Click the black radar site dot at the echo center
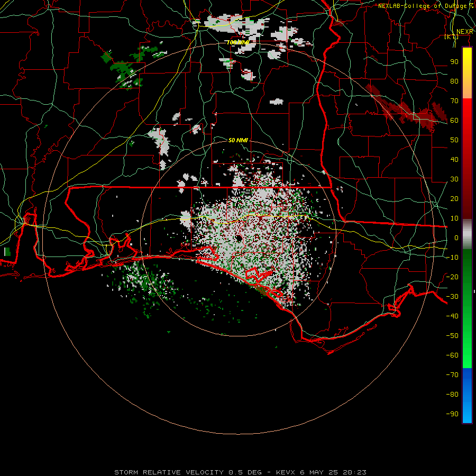The width and height of the screenshot is (476, 476). (239, 238)
